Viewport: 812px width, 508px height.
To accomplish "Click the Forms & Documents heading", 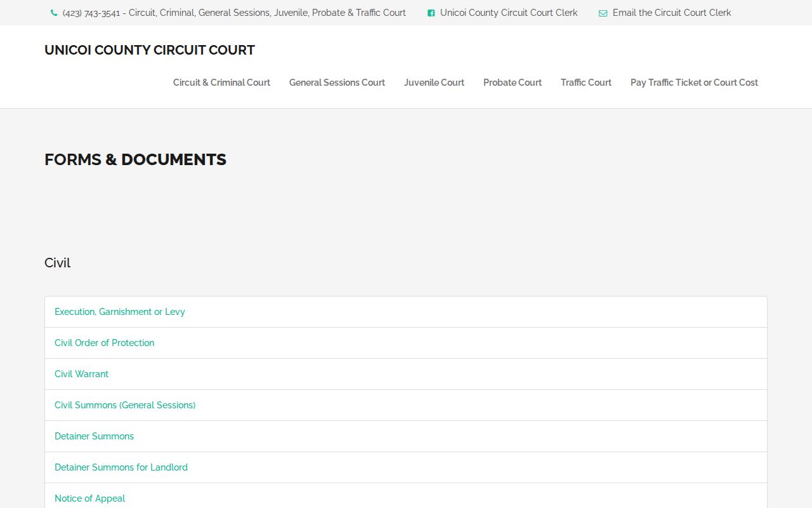I will (135, 159).
